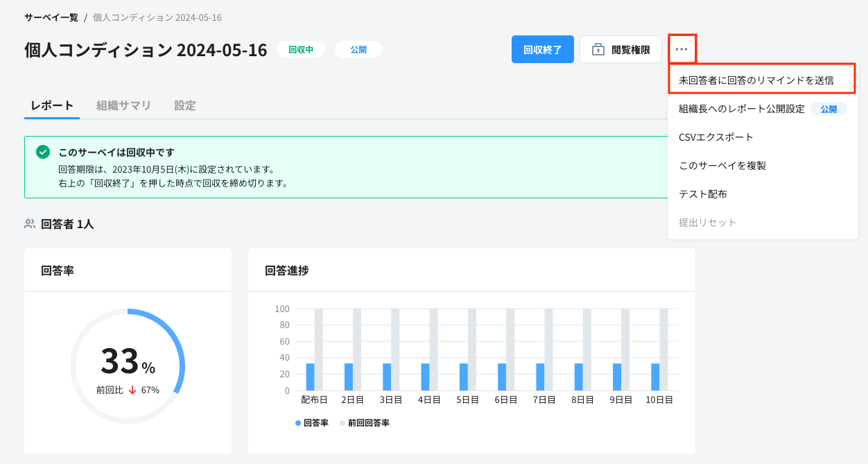868x464 pixels.
Task: Open the 閲覧権限 settings button
Action: (x=620, y=49)
